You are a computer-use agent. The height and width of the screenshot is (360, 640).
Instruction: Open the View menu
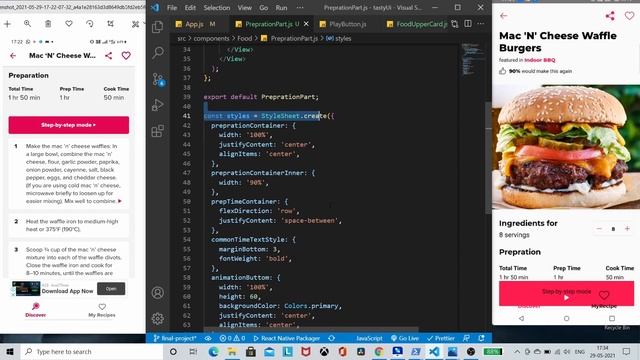point(244,7)
